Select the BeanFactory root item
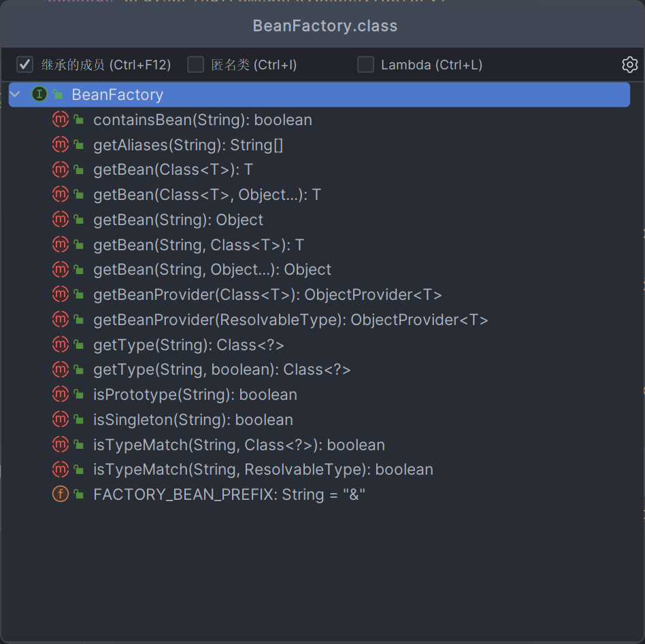This screenshot has height=644, width=645. tap(118, 95)
